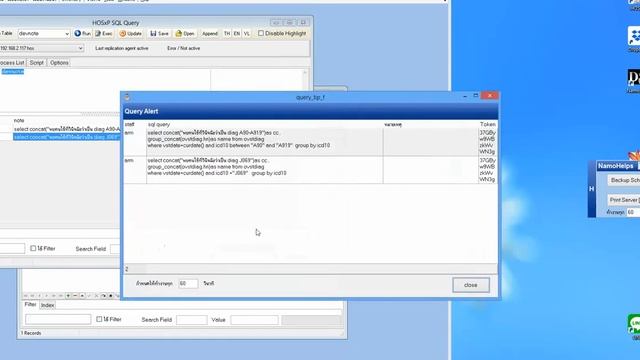Switch to the Index tab in the lower window
This screenshot has height=360, width=640.
tap(47, 305)
